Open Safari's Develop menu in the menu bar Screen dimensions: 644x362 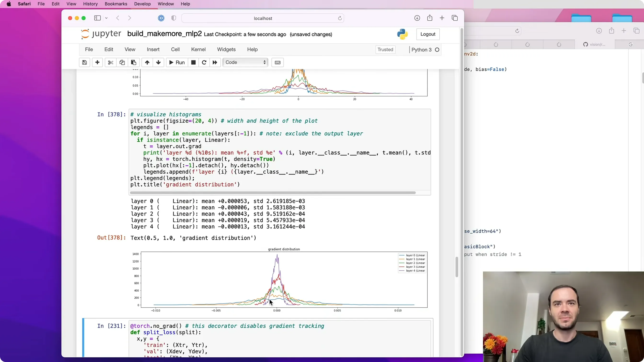[x=142, y=4]
